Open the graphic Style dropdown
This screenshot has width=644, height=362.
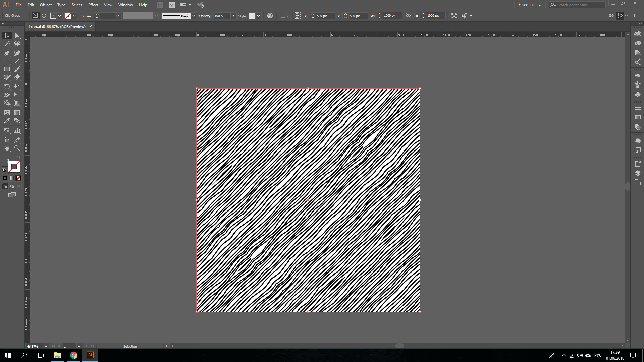pos(258,16)
